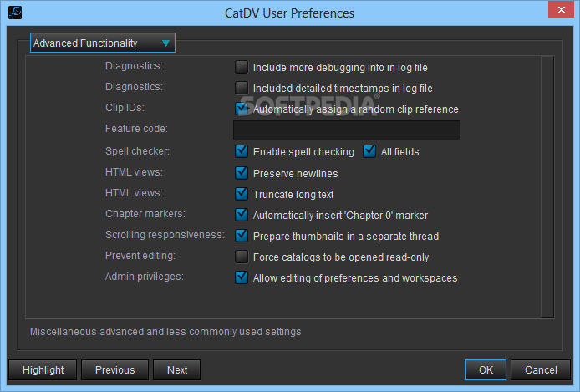Enable Included detailed timestamps in log file
This screenshot has width=580, height=392.
(x=242, y=88)
